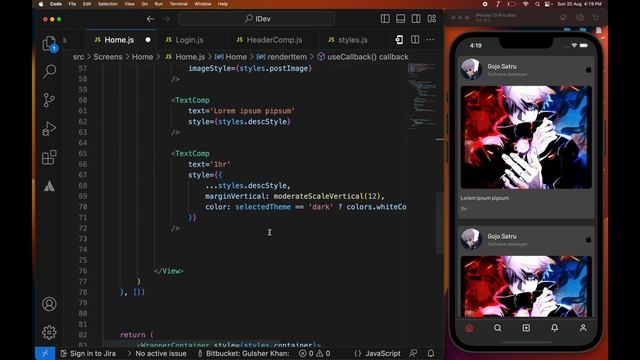
Task: Open the Source Control view
Action: point(49,100)
